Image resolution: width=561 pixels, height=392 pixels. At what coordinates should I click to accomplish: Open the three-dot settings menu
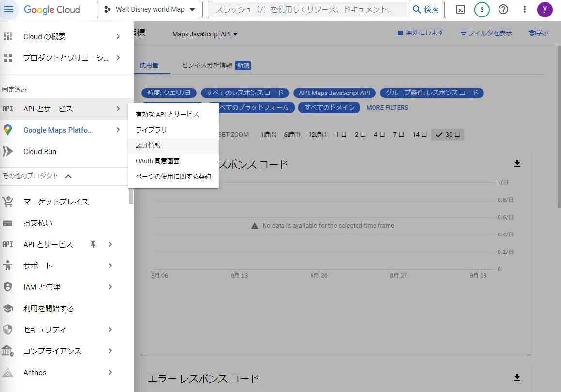(524, 10)
